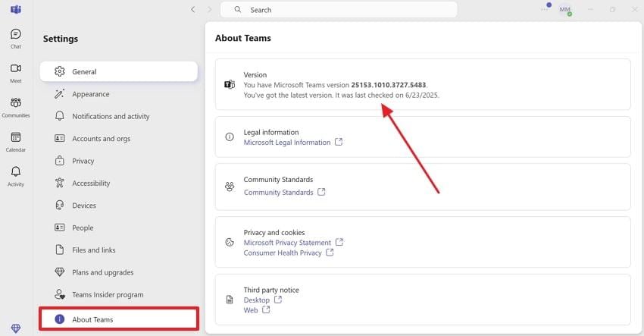Click the lock icon beside Privacy
The image size is (644, 336).
(x=60, y=160)
